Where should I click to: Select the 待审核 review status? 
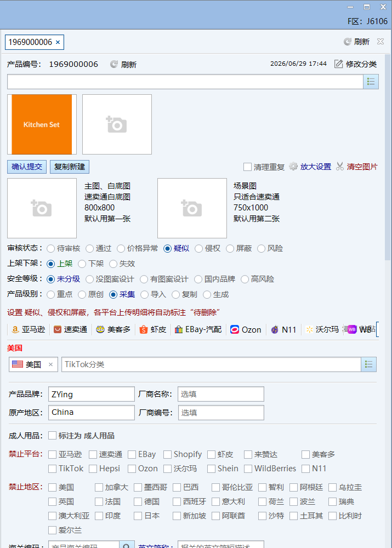(x=50, y=248)
